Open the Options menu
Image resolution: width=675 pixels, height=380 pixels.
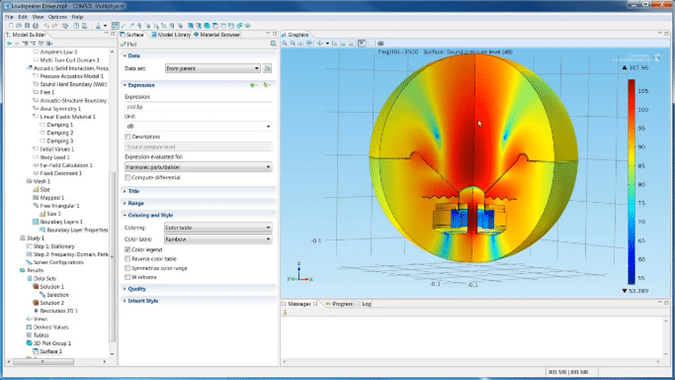coord(57,17)
